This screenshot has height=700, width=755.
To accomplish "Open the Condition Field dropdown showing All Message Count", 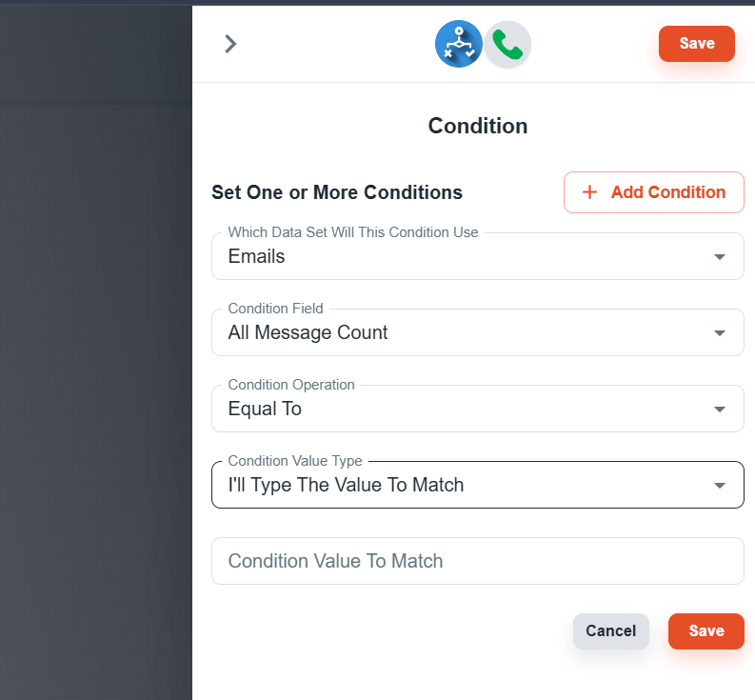I will coord(478,332).
